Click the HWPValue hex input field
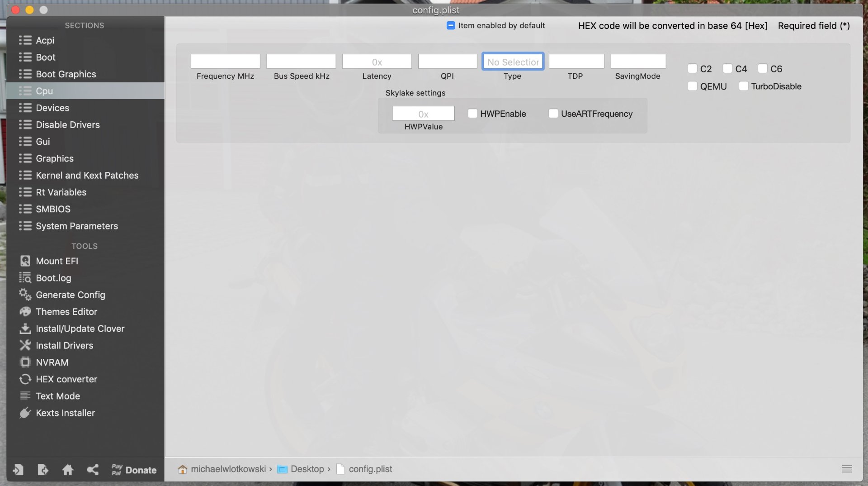 423,114
